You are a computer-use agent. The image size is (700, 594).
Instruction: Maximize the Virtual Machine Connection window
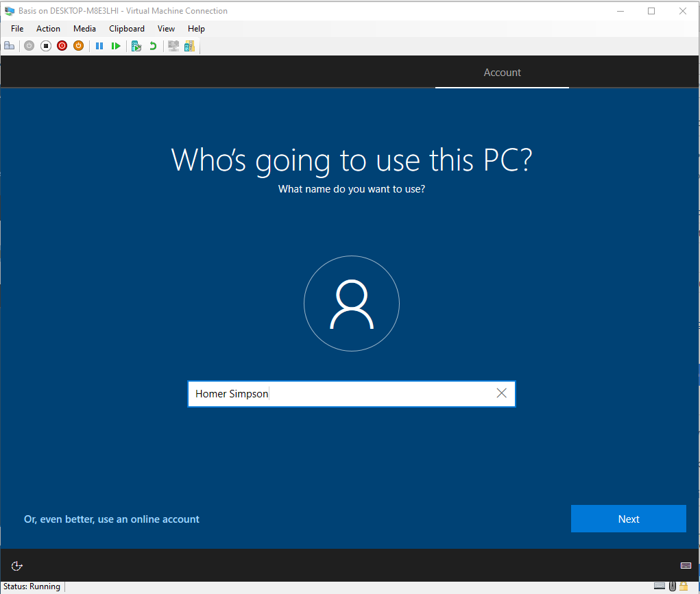point(651,11)
